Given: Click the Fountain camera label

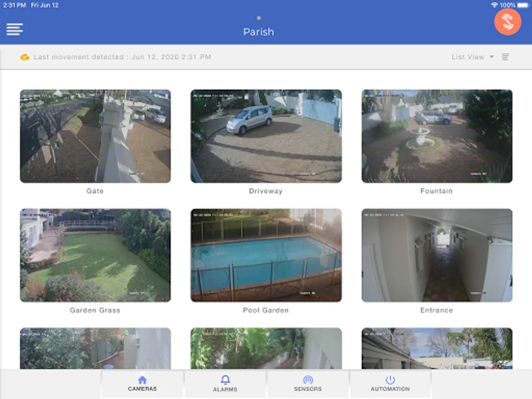Looking at the screenshot, I should [x=437, y=191].
